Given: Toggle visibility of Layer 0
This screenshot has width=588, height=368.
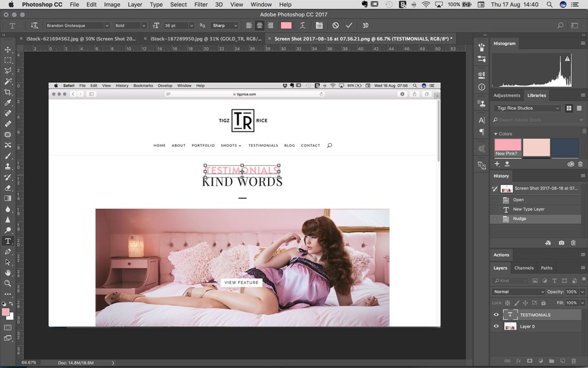Looking at the screenshot, I should click(x=496, y=327).
